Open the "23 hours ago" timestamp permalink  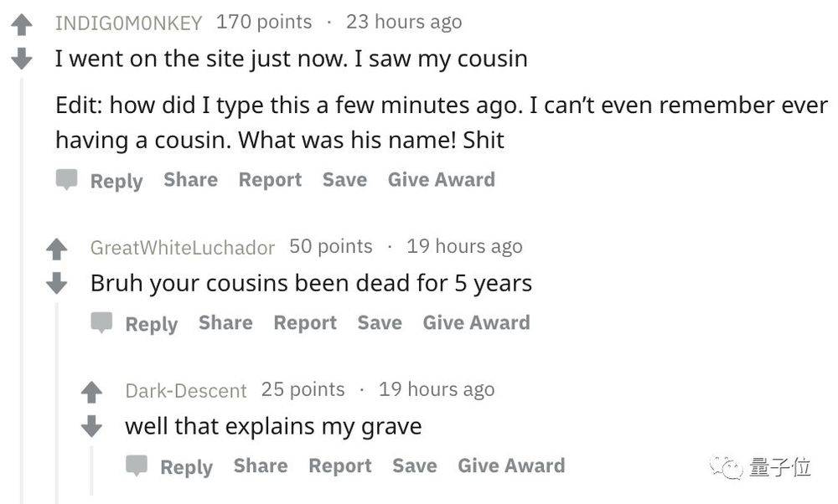click(404, 23)
